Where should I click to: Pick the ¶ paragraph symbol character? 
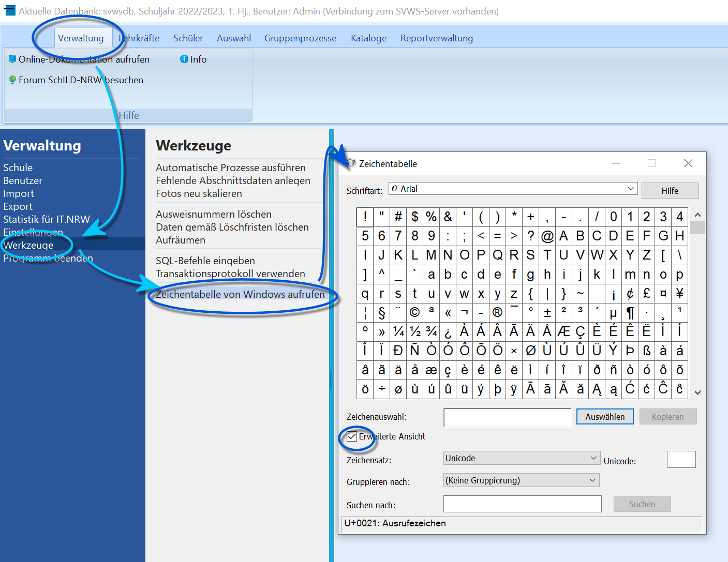pyautogui.click(x=630, y=312)
